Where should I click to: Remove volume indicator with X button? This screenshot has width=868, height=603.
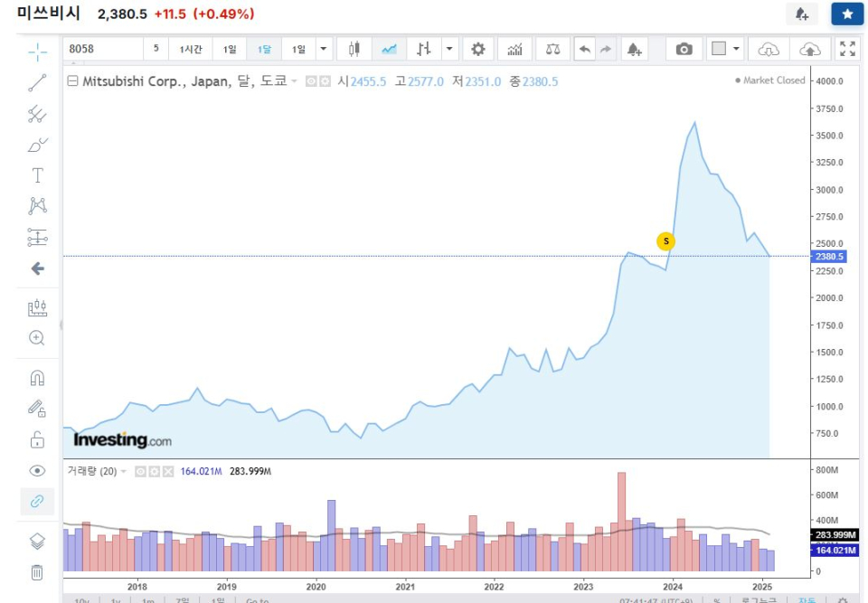168,471
